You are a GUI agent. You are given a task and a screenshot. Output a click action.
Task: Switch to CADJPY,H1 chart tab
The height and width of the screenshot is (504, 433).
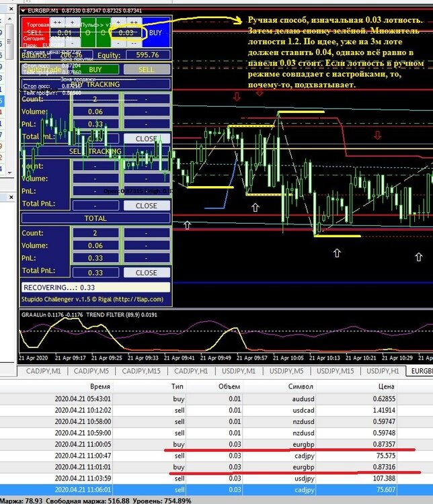[191, 371]
